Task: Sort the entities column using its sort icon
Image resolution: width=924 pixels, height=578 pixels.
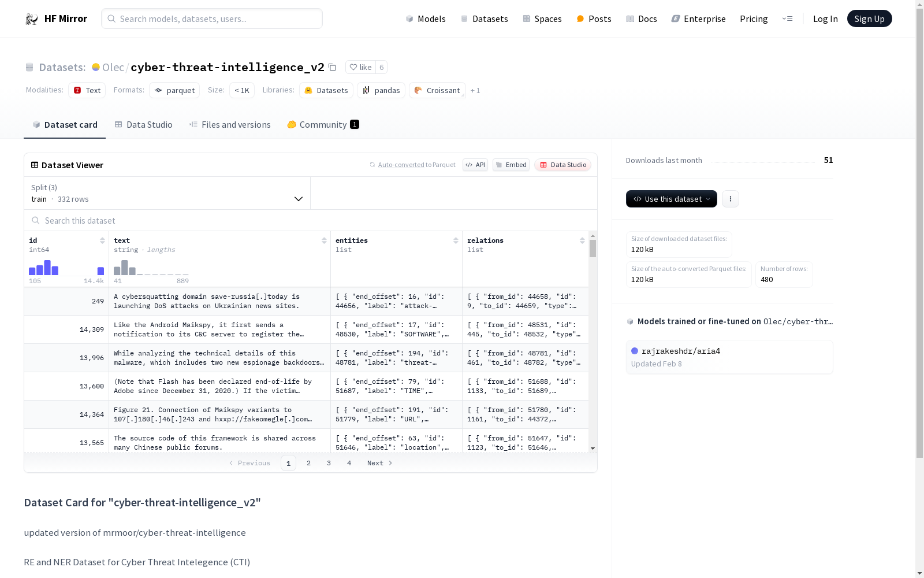Action: coord(456,240)
